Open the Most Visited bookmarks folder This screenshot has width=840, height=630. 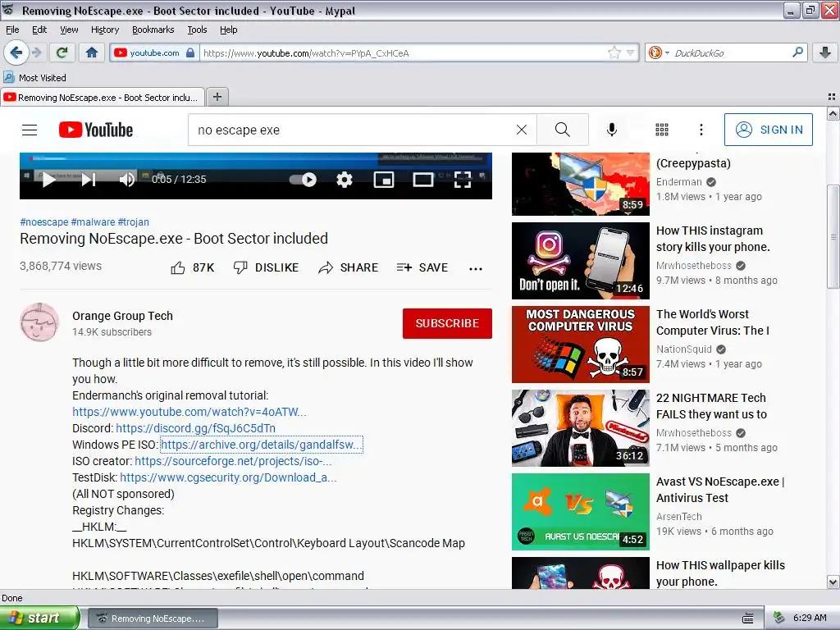point(35,78)
